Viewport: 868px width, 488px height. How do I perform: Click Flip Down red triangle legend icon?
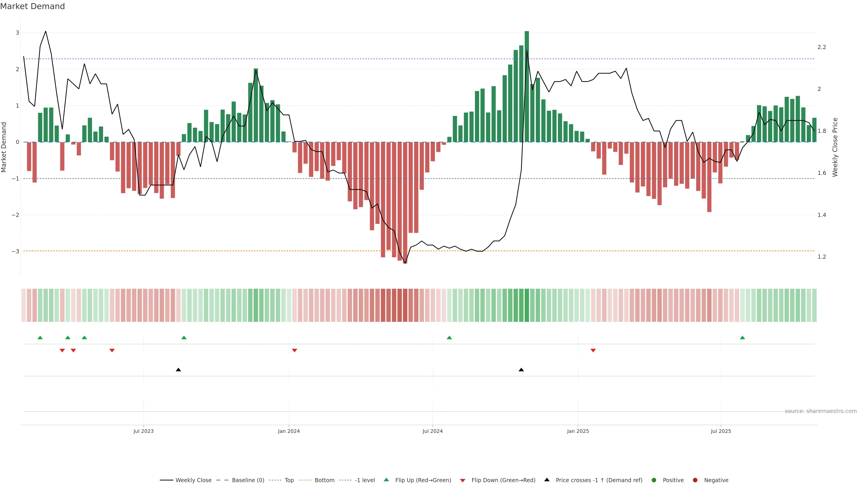tap(463, 480)
